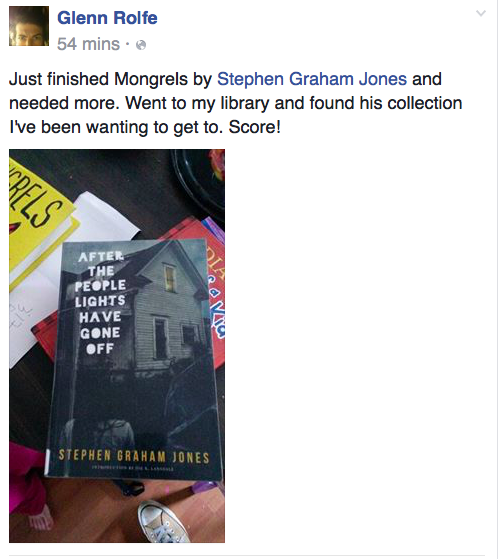Open Glenn Rolfe's profile picture
498x559 pixels.
click(x=29, y=26)
